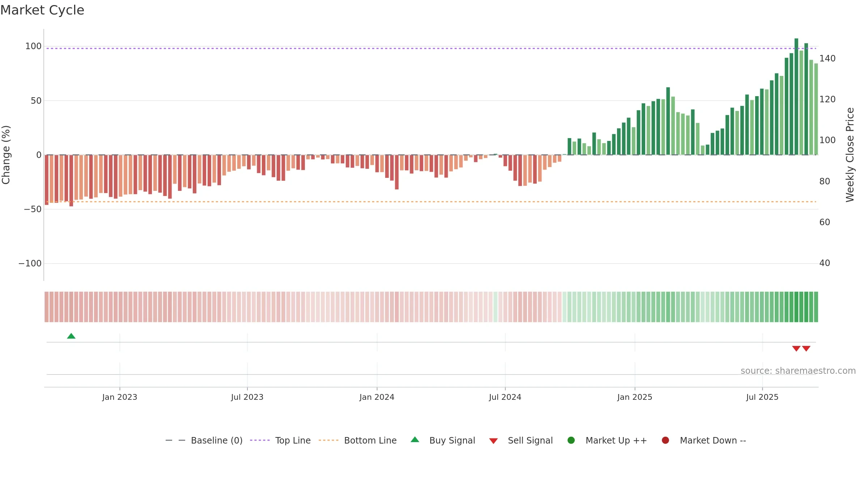This screenshot has height=488, width=868.
Task: Click the green circle icon in the legend
Action: 571,440
